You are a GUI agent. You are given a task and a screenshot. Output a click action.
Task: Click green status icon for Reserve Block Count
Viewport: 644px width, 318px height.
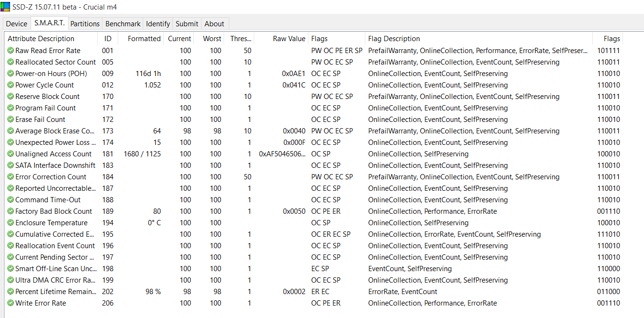pos(11,97)
